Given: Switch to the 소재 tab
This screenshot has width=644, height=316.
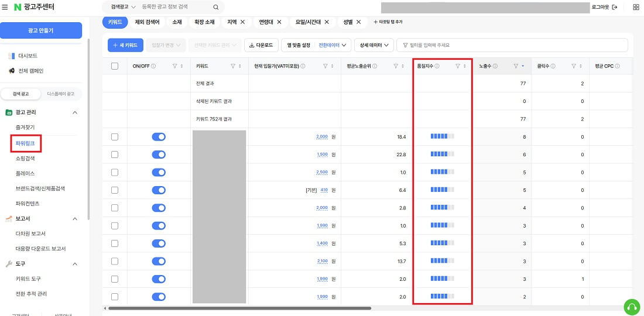Looking at the screenshot, I should click(x=177, y=22).
